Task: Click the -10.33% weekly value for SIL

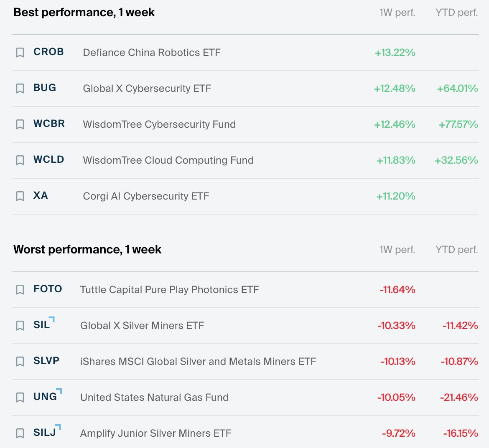Action: (396, 325)
